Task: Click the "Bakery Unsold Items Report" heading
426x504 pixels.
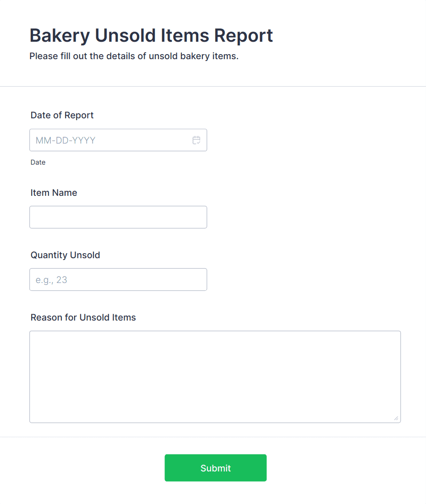Action: click(151, 35)
